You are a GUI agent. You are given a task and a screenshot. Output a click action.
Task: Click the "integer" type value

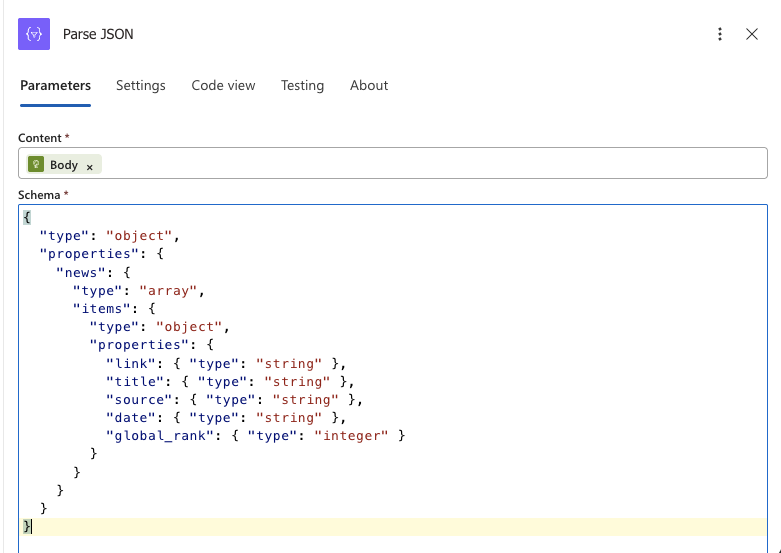[x=351, y=436]
